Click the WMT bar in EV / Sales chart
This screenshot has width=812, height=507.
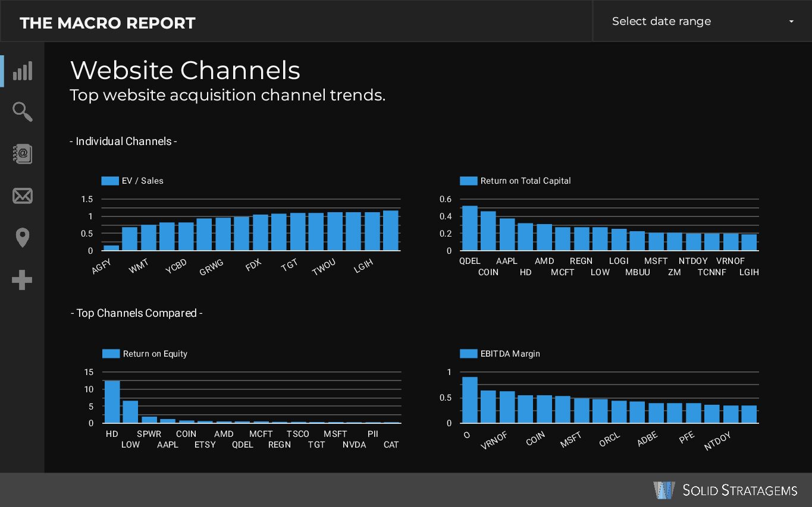tap(149, 238)
